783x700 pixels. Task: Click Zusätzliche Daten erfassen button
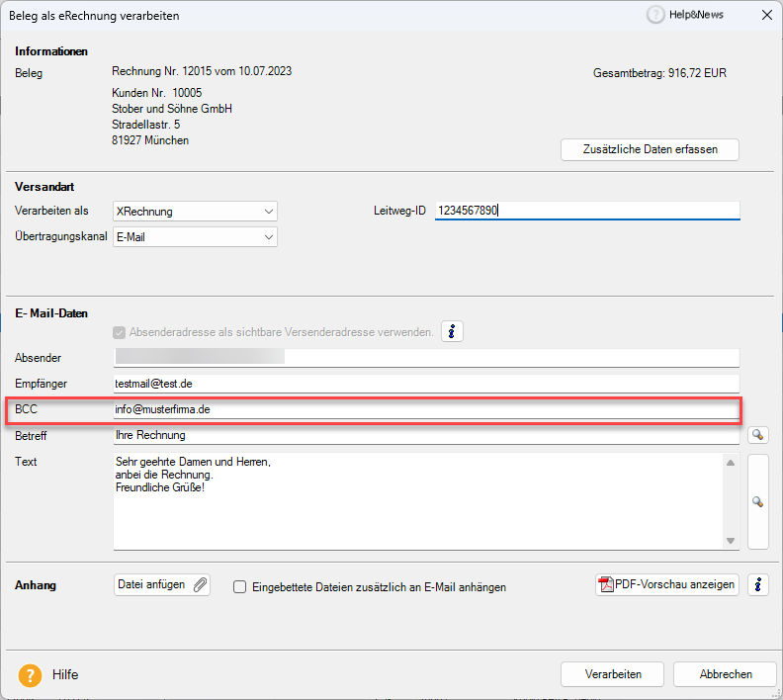pos(650,149)
